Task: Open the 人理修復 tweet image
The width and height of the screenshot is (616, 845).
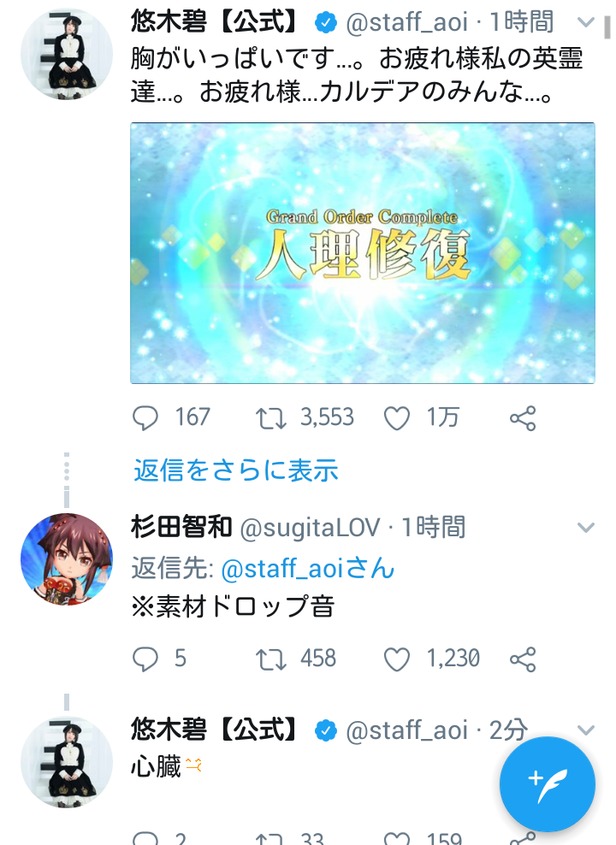Action: (x=363, y=253)
